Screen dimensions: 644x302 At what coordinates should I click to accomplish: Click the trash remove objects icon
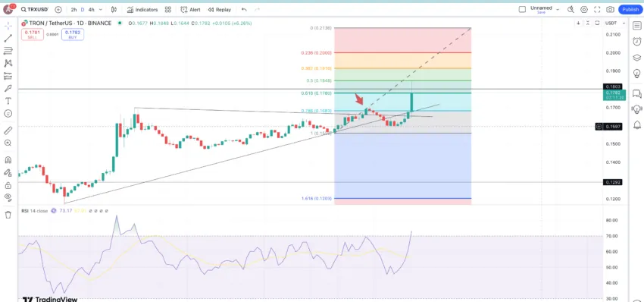(8, 215)
